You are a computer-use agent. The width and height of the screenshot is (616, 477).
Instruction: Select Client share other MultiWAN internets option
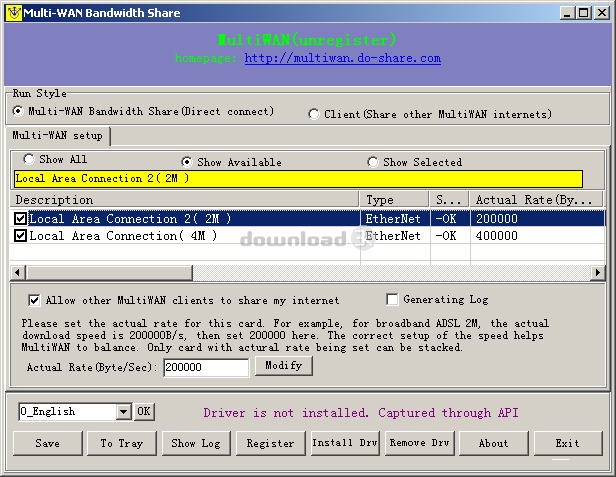pyautogui.click(x=314, y=114)
